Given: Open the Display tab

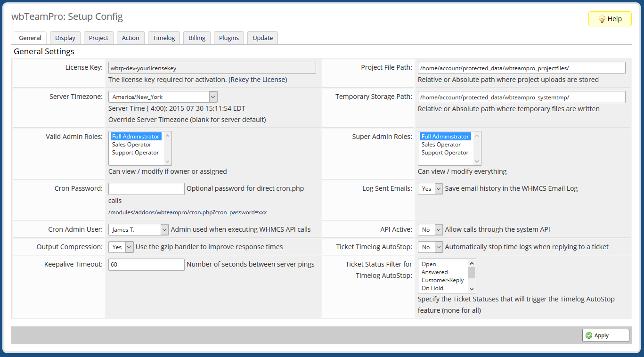Looking at the screenshot, I should tap(65, 38).
